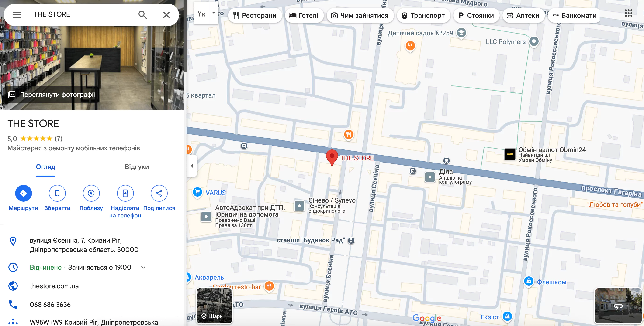Click the 5 квартал map label

(201, 95)
